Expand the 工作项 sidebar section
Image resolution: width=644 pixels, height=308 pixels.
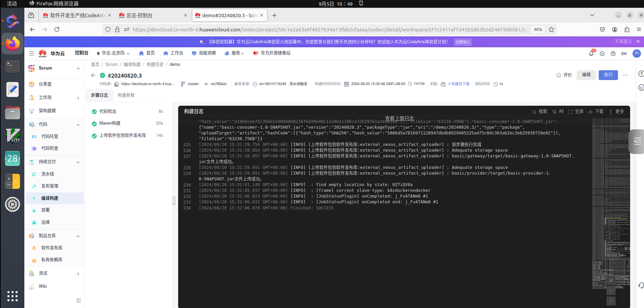pos(78,98)
